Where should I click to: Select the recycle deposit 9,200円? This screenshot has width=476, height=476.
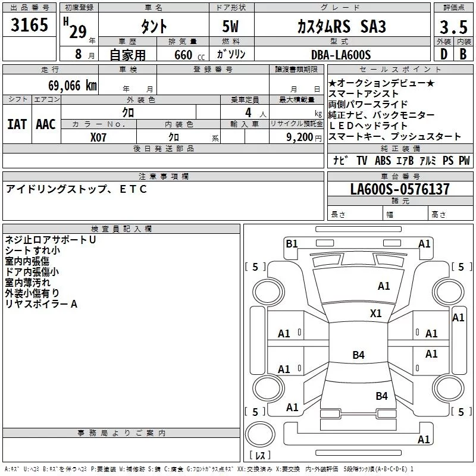click(x=304, y=137)
